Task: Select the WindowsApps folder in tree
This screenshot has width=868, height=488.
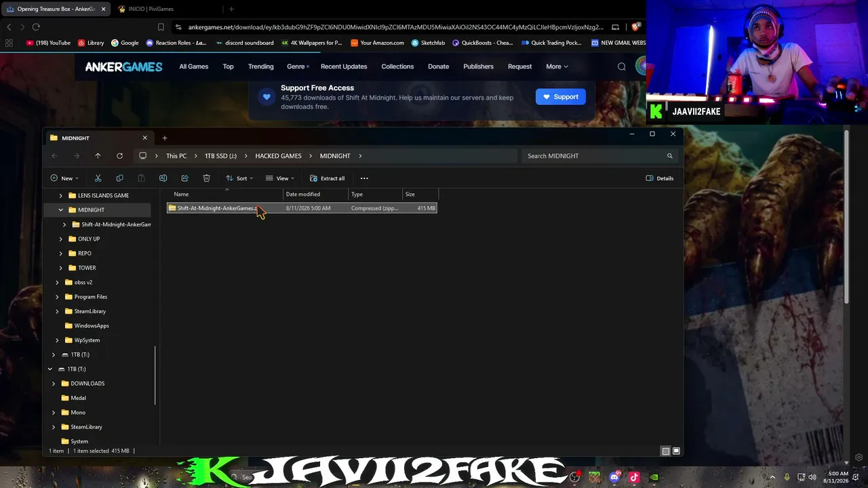Action: pos(92,326)
